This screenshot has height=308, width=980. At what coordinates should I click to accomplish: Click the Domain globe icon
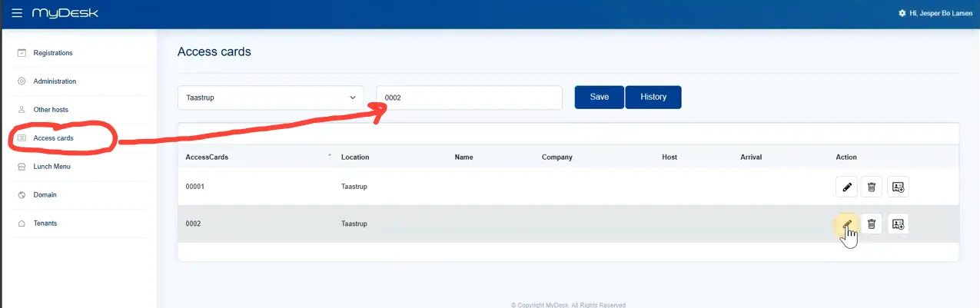click(x=22, y=195)
